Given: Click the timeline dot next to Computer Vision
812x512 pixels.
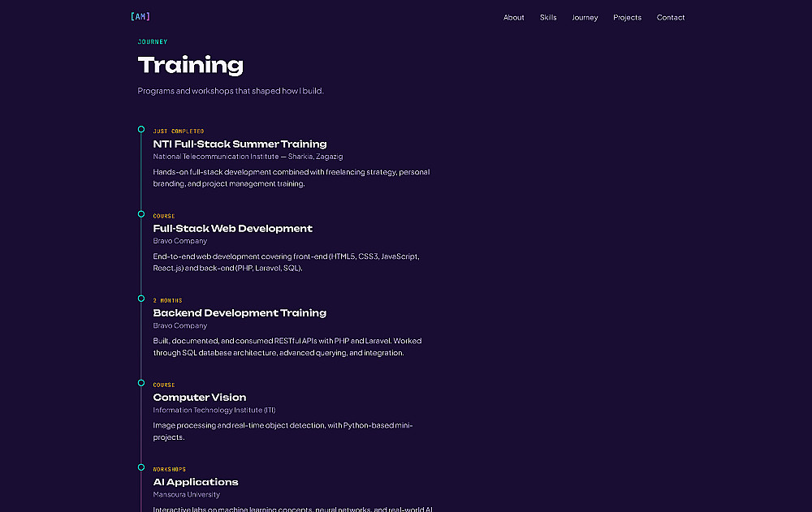Looking at the screenshot, I should click(x=140, y=383).
